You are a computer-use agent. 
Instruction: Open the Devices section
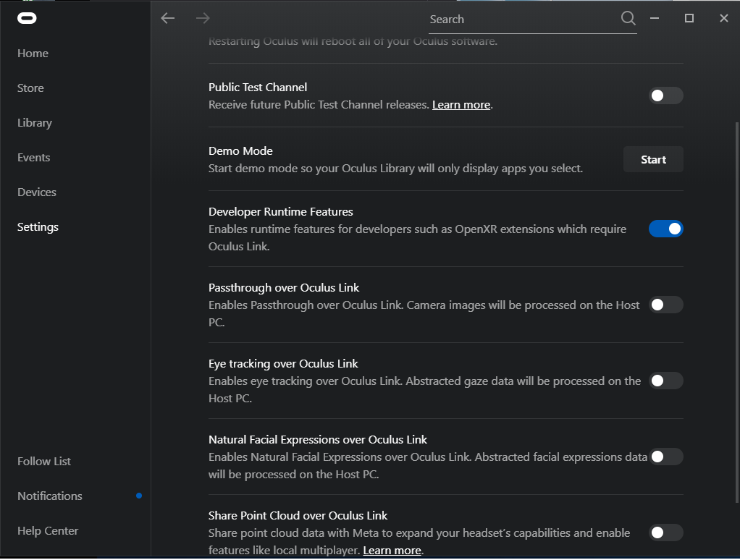[37, 192]
